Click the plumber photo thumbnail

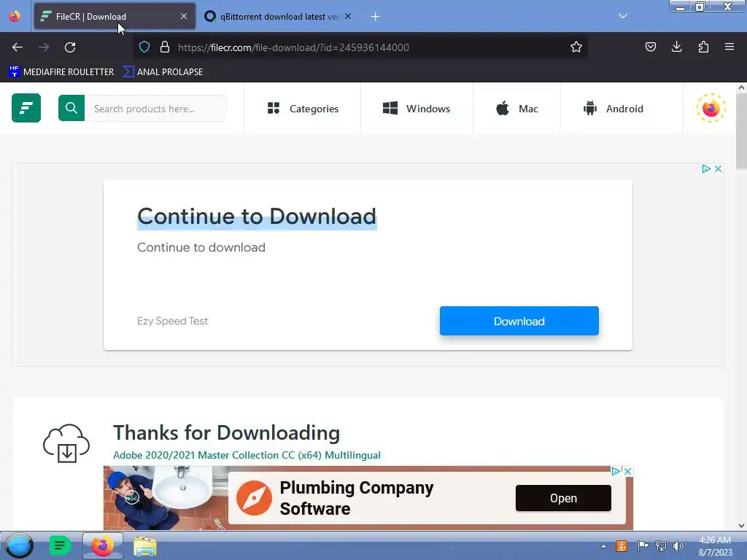pos(164,497)
